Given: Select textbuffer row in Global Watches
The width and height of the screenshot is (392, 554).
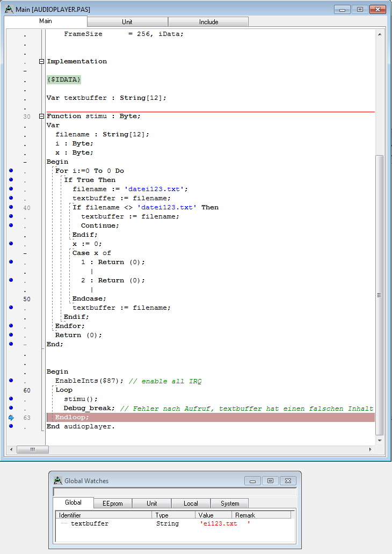Looking at the screenshot, I should coord(175,523).
